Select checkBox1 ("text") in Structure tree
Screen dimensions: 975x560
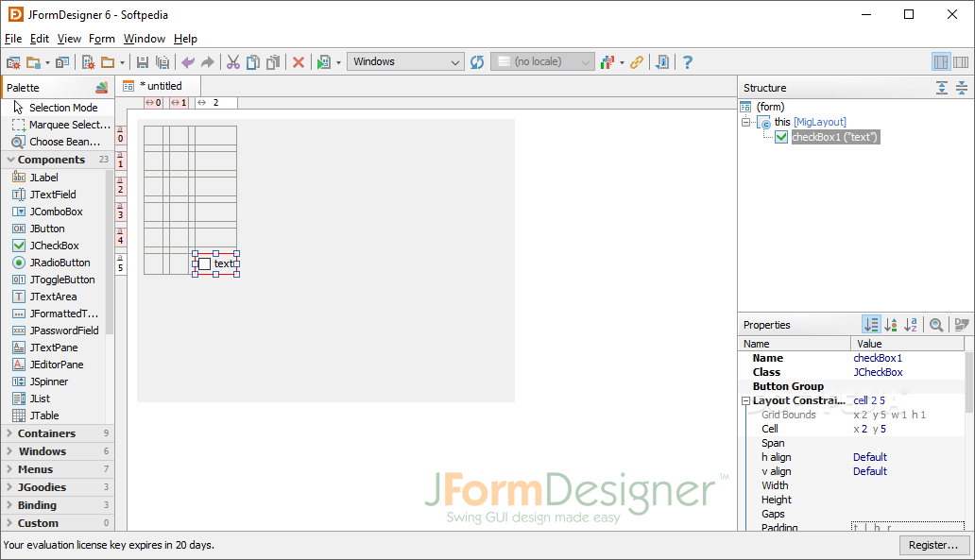pos(834,137)
